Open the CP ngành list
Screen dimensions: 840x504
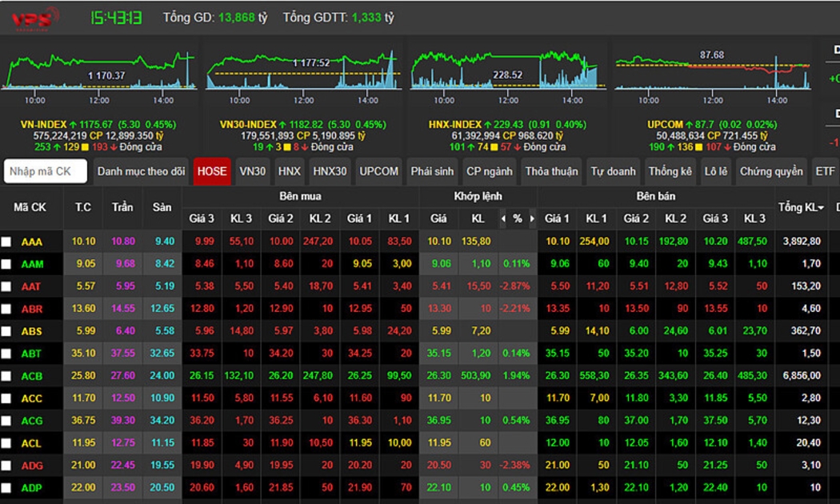point(490,171)
